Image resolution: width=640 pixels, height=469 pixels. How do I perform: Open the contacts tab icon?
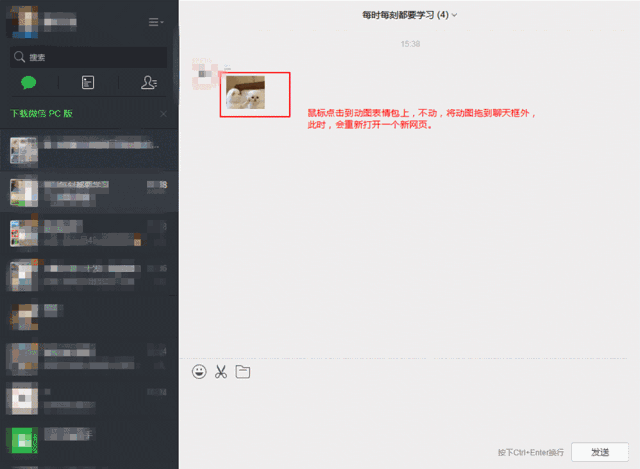point(149,82)
